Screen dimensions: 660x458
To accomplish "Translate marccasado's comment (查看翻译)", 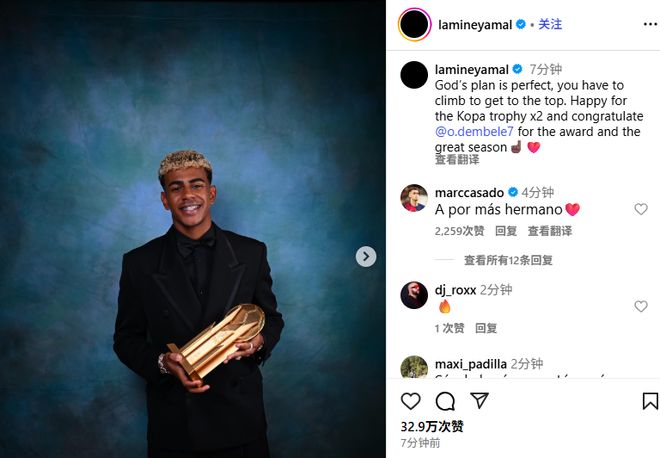I will 550,231.
